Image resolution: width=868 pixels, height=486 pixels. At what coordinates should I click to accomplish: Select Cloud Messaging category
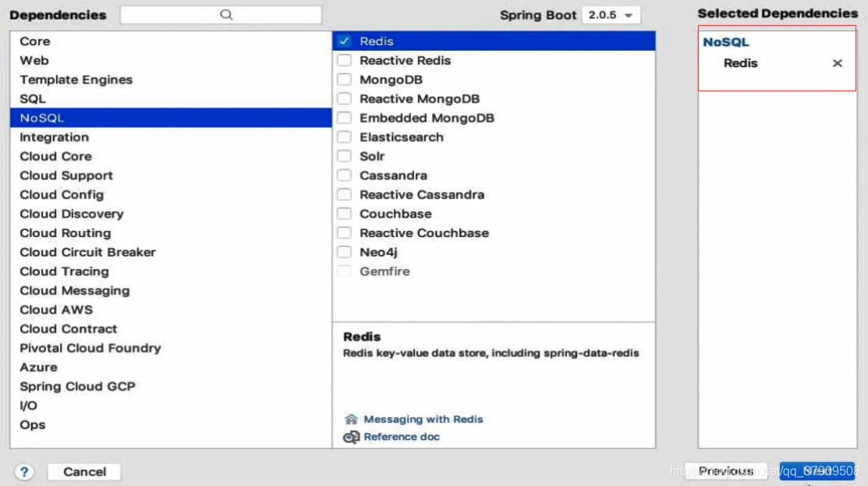point(171,291)
